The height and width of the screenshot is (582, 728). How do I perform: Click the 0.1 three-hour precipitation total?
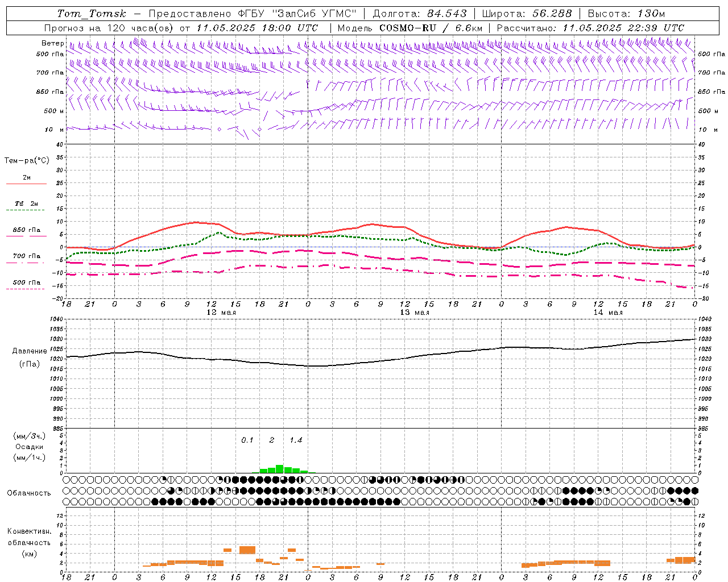(x=247, y=440)
